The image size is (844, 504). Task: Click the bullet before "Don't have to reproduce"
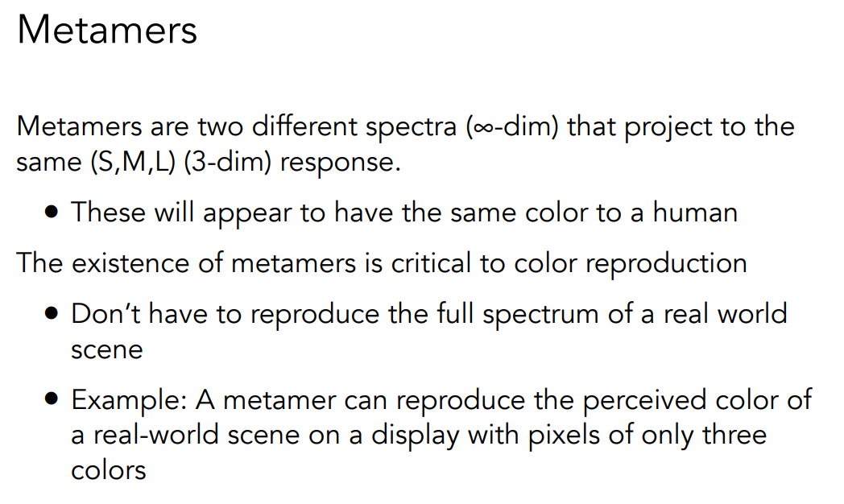(x=53, y=314)
